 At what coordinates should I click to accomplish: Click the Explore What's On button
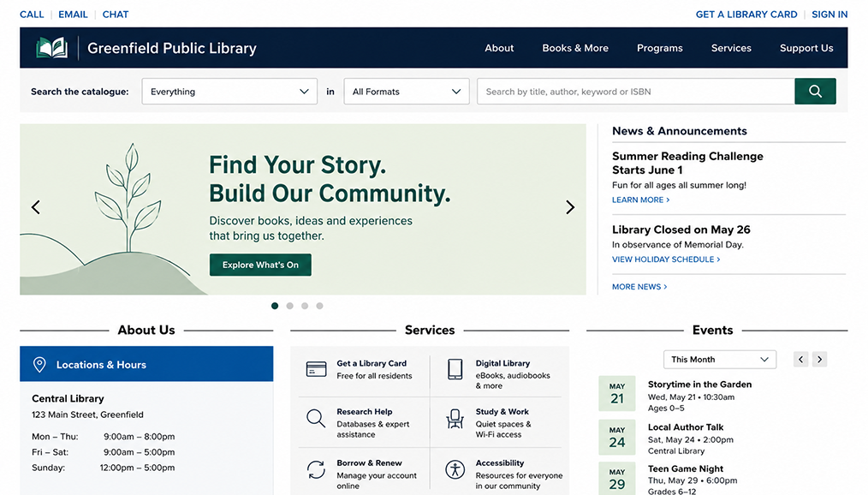coord(260,265)
